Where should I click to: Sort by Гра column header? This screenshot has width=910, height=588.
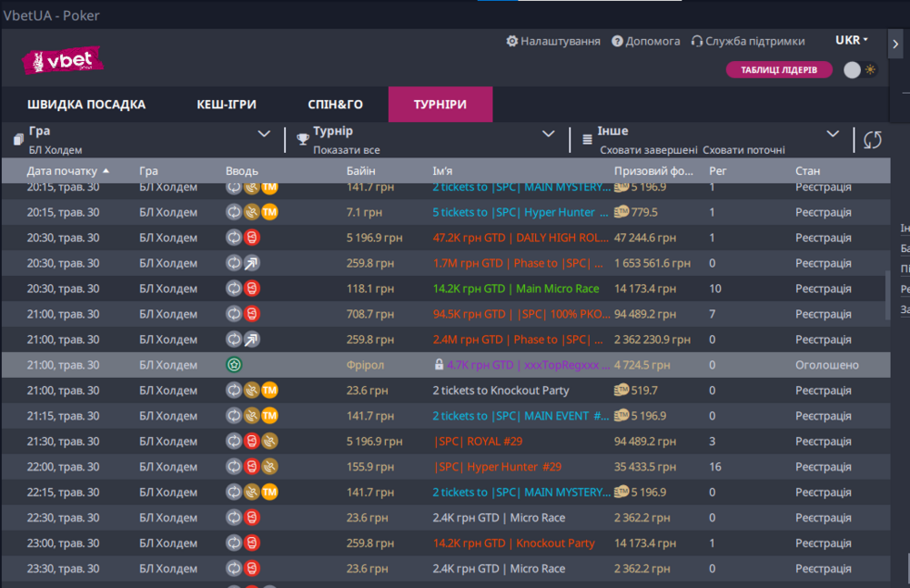point(148,171)
